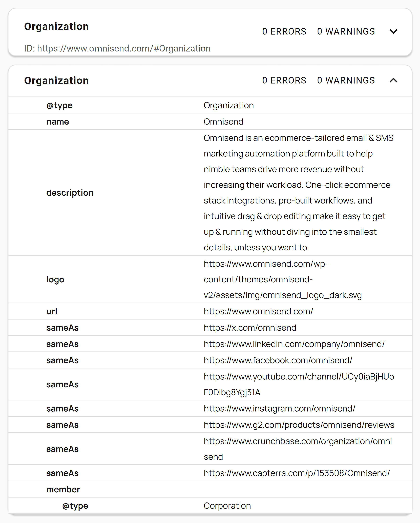420x523 pixels.
Task: Click the 0 WARNINGS label on second card
Action: coord(346,81)
